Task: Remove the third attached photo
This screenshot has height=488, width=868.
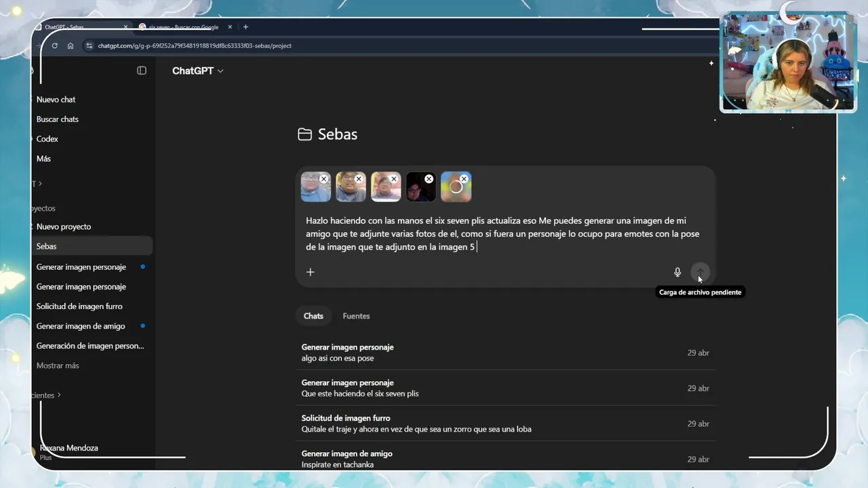Action: (393, 179)
